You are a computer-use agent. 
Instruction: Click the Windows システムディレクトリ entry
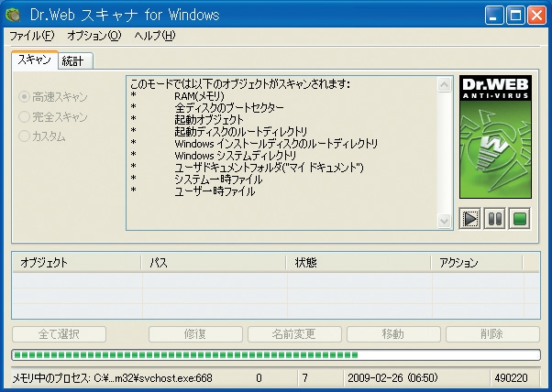(236, 156)
